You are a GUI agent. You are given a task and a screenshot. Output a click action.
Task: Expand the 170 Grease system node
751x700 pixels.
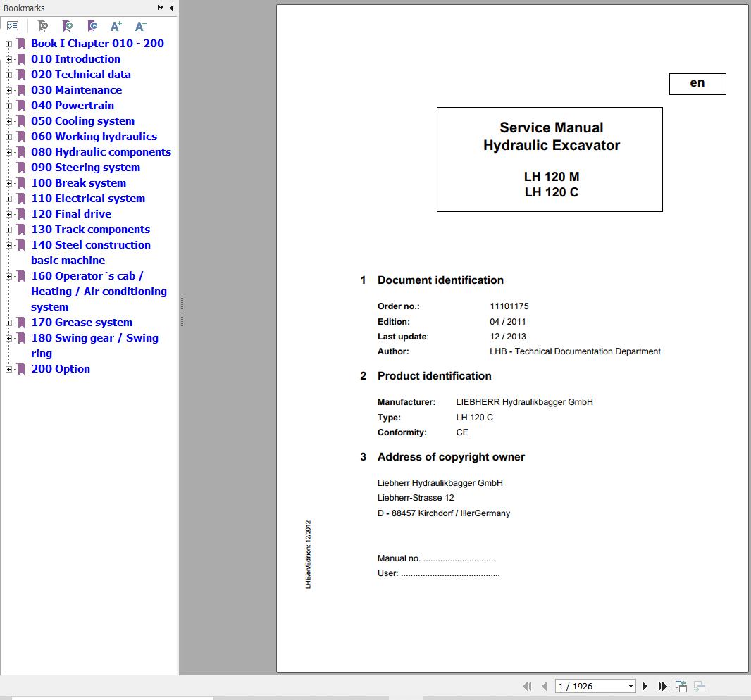8,323
